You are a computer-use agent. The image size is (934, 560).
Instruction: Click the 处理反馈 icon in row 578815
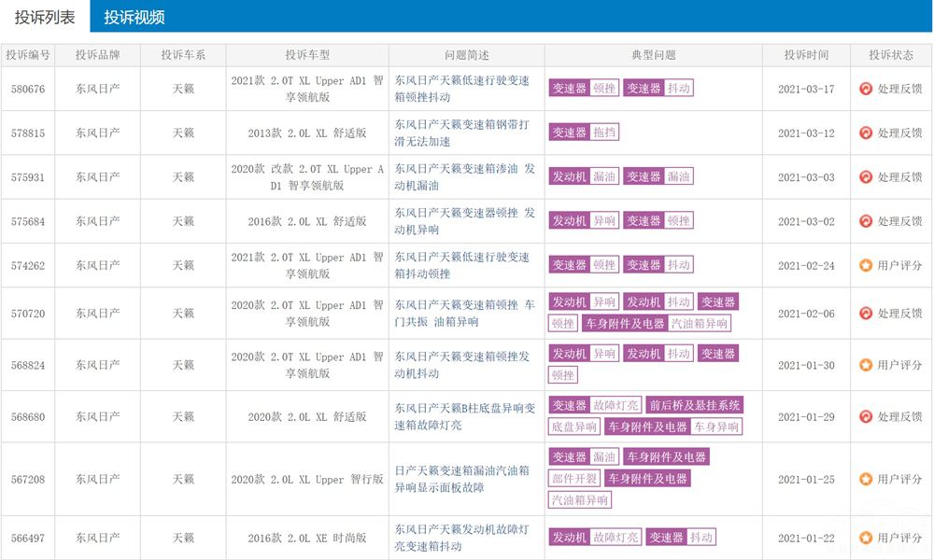866,133
